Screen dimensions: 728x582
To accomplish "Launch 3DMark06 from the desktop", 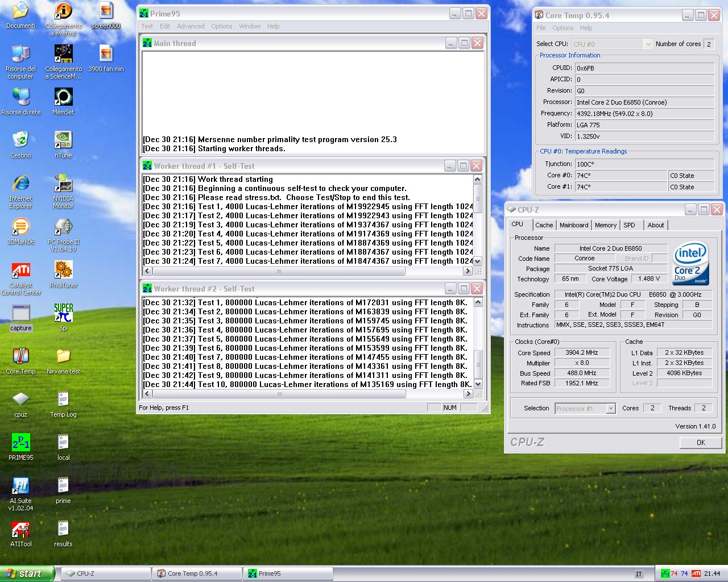I will click(x=20, y=231).
